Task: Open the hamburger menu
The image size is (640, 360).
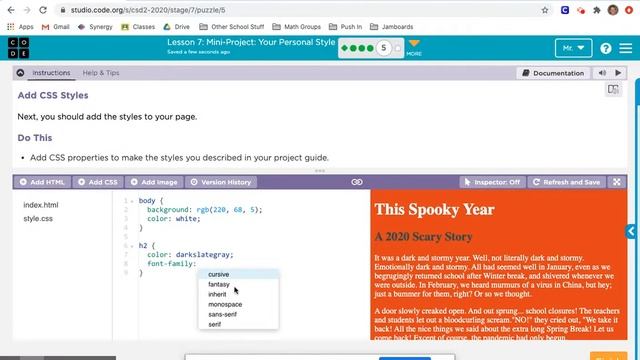Action: [626, 48]
